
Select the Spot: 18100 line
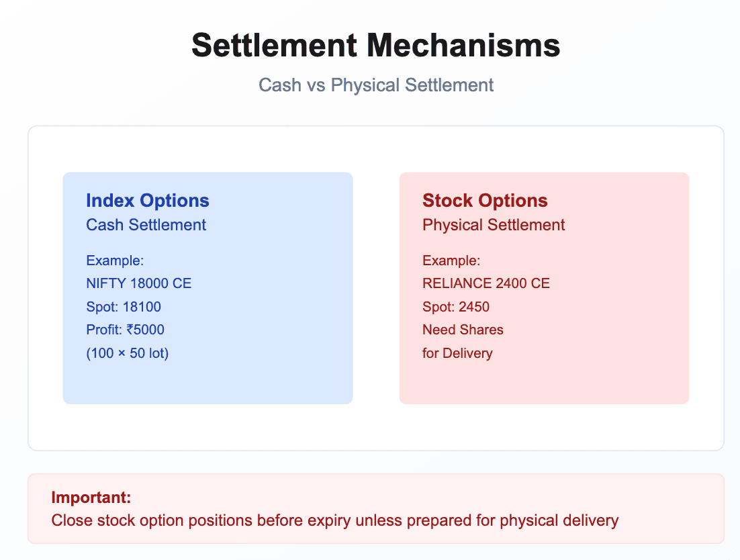(x=124, y=307)
